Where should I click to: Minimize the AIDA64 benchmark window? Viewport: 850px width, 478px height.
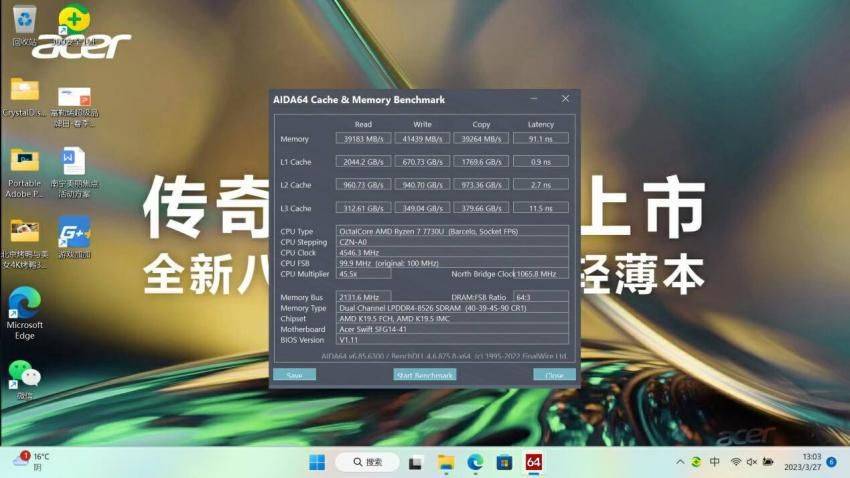(x=534, y=99)
